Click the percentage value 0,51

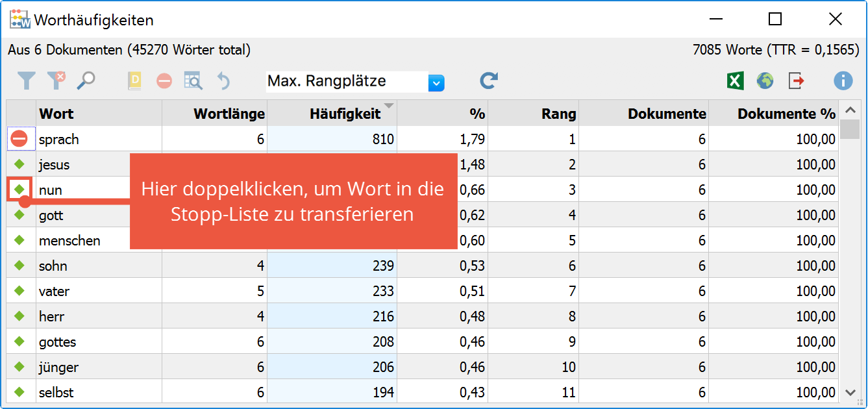[472, 291]
